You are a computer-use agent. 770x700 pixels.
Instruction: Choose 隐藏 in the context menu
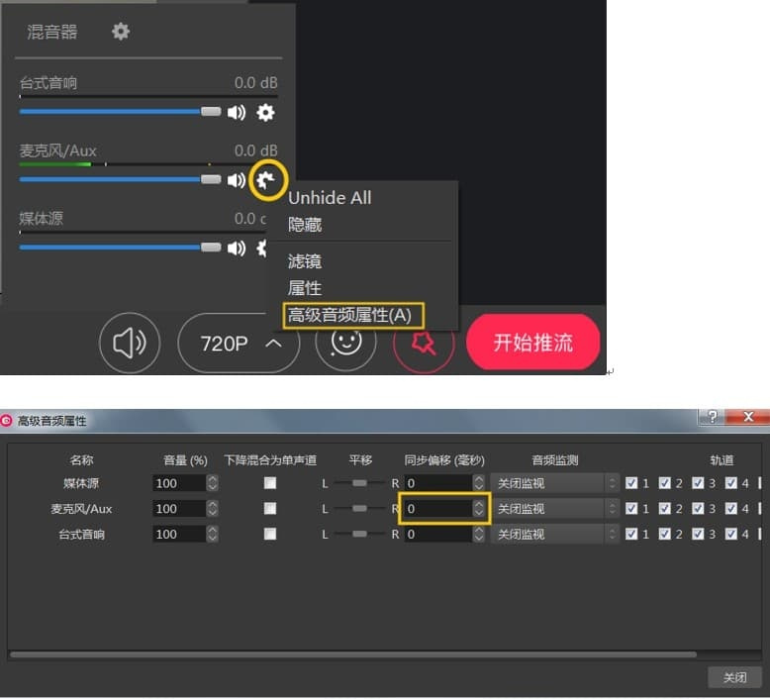pos(305,225)
